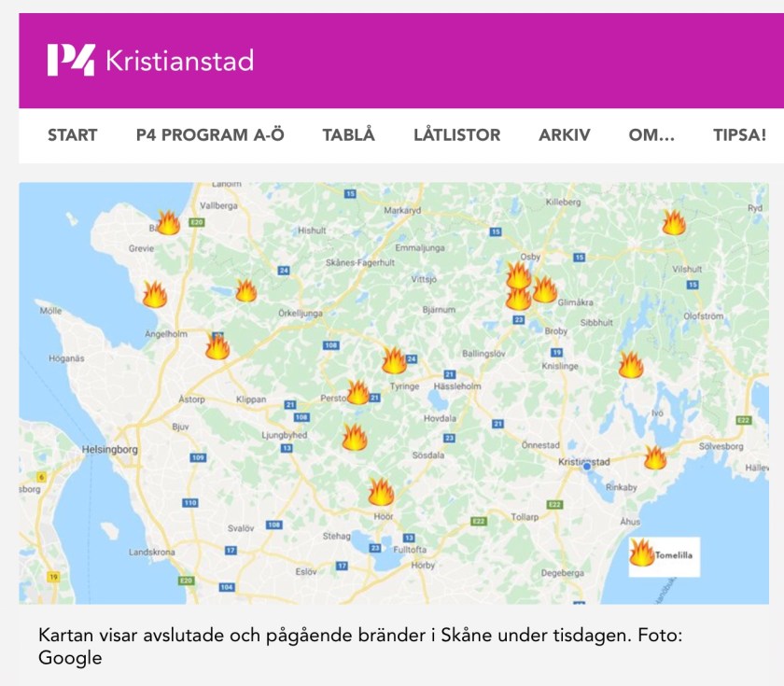Expand the OM... menu
The height and width of the screenshot is (686, 784).
(651, 135)
